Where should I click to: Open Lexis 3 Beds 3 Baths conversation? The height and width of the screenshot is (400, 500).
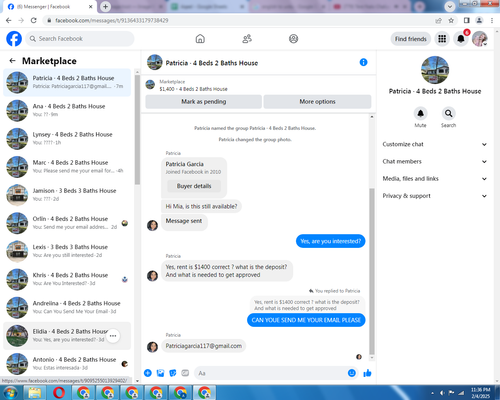[x=67, y=251]
